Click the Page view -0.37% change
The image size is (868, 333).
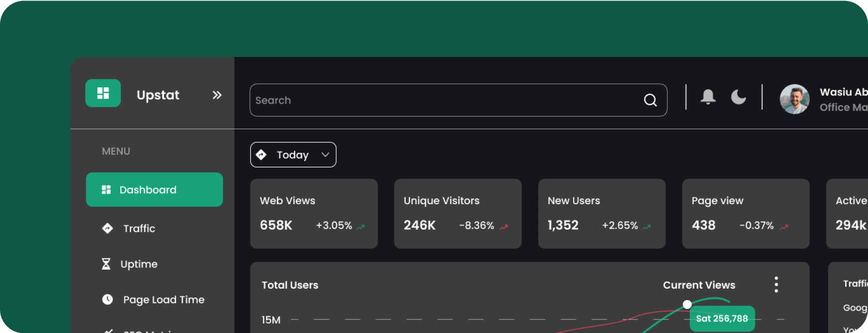pyautogui.click(x=757, y=226)
